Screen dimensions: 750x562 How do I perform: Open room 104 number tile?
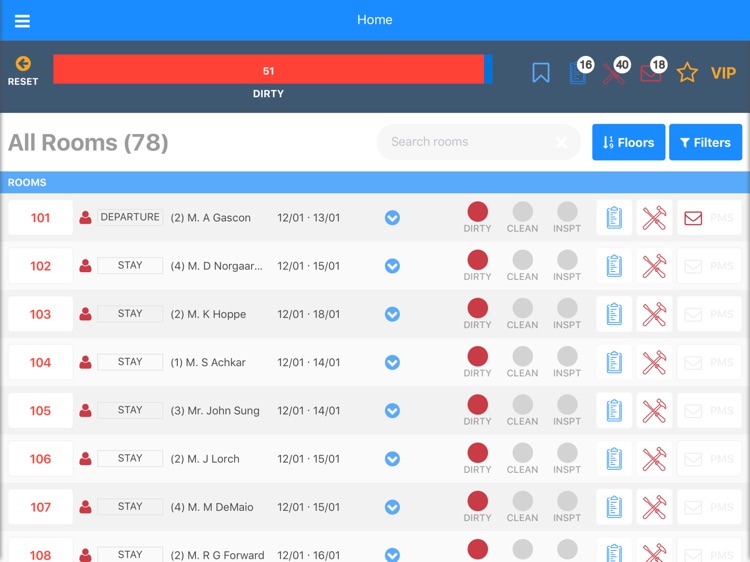click(x=41, y=363)
